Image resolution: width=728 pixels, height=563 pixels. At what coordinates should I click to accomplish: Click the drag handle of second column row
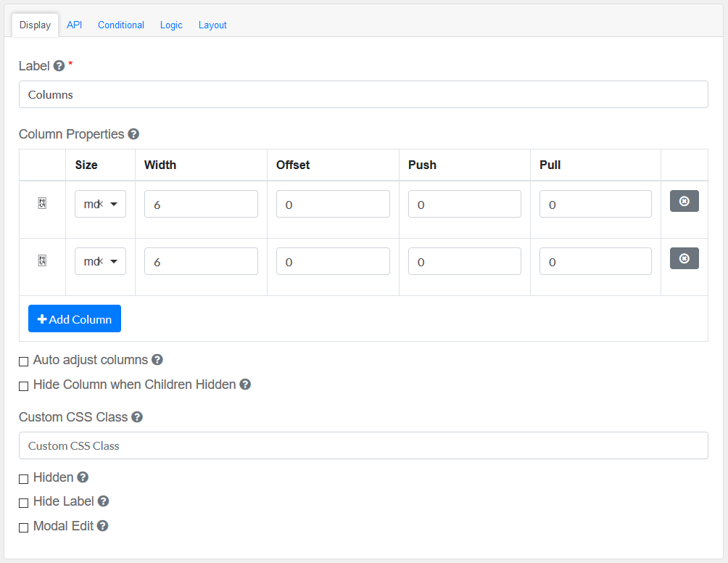pyautogui.click(x=42, y=261)
